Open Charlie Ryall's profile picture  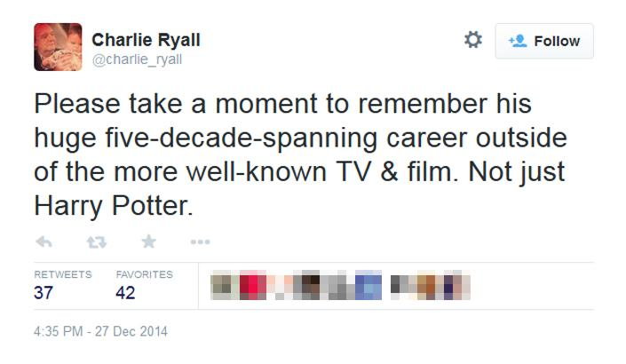pyautogui.click(x=58, y=47)
